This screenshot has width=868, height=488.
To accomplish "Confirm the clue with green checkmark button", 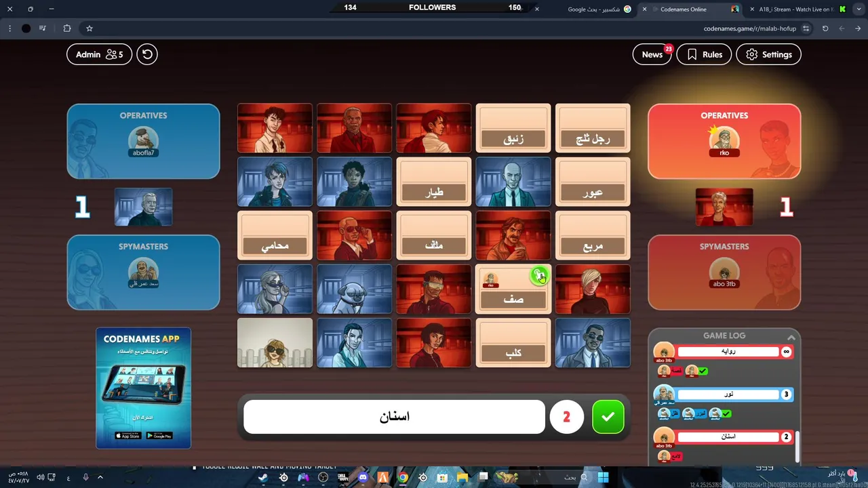I will [x=608, y=417].
